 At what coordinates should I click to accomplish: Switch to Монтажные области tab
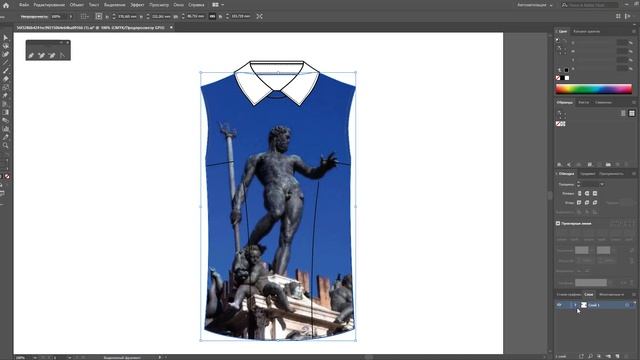click(611, 294)
